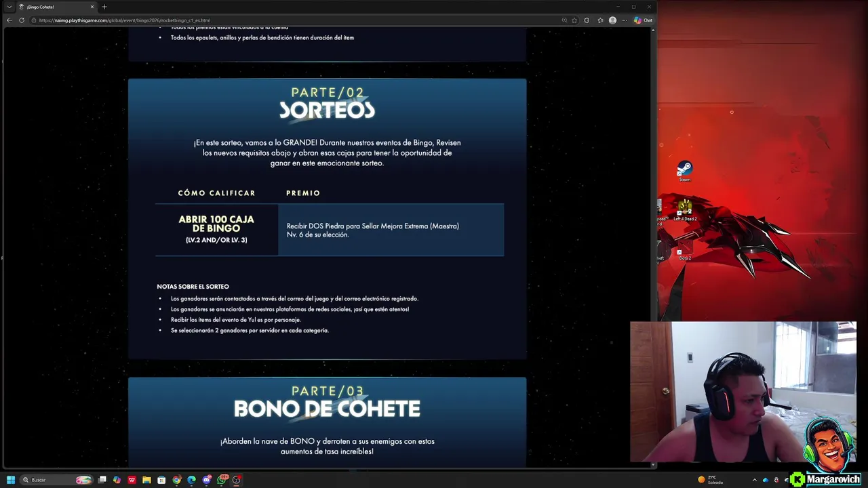Click the ABRIR 100 CAJA DE BINGO cell
The image size is (868, 488).
(216, 230)
